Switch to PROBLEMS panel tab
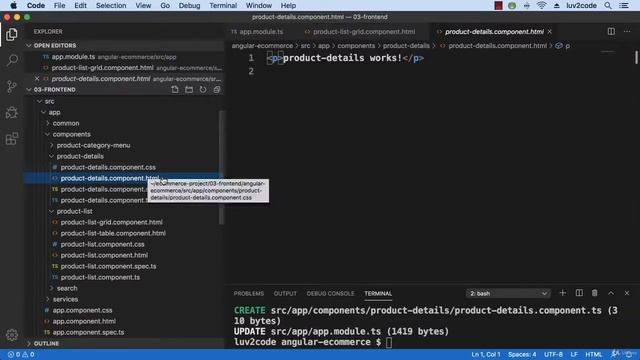640x360 pixels. pos(249,293)
